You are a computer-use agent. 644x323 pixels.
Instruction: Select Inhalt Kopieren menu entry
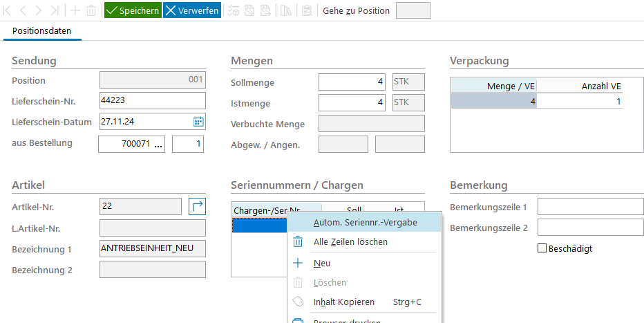pos(343,302)
